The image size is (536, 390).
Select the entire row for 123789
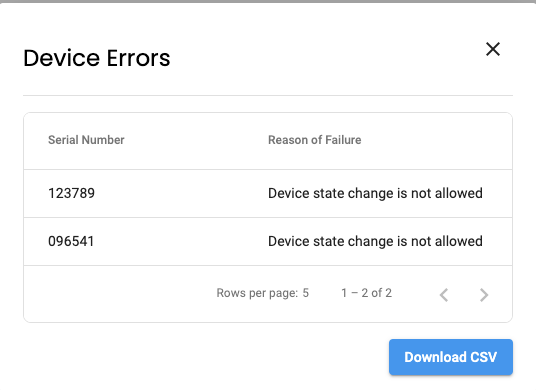(268, 193)
